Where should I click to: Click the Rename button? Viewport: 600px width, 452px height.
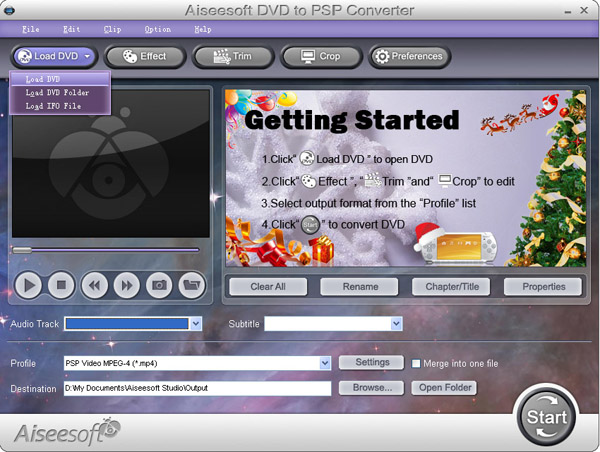360,287
